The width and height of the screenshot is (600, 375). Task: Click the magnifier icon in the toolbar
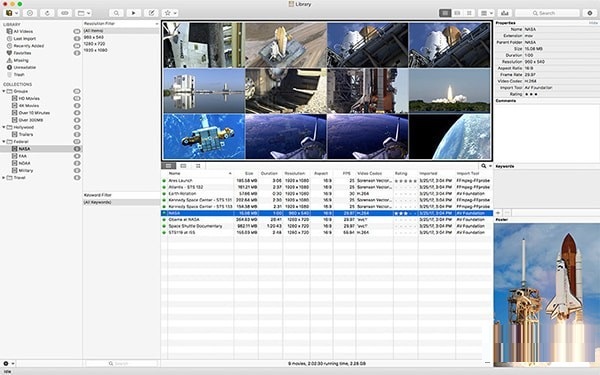coord(116,13)
